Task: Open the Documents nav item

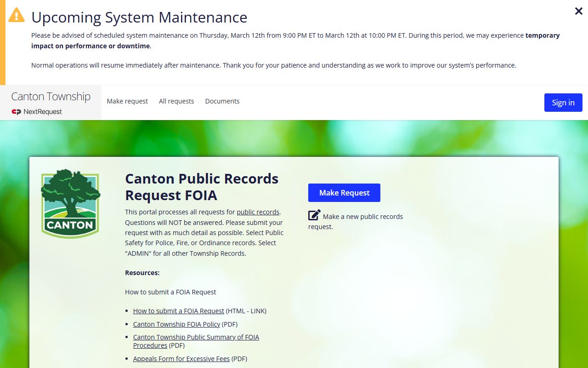Action: [222, 101]
